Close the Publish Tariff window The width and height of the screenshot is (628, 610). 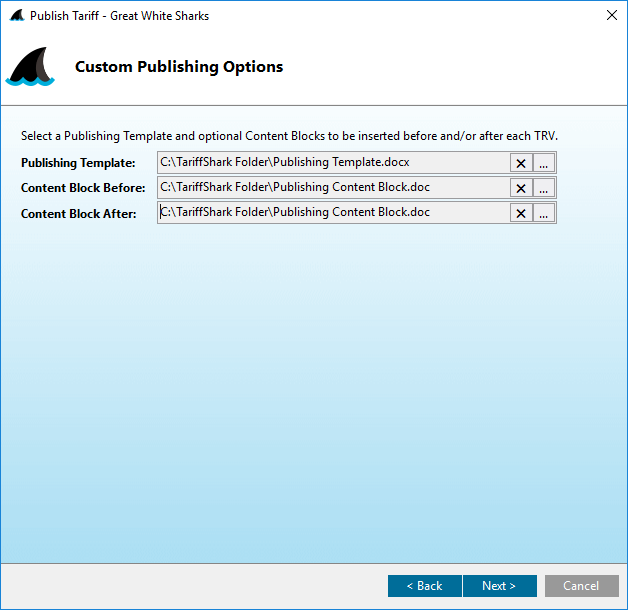click(x=611, y=16)
